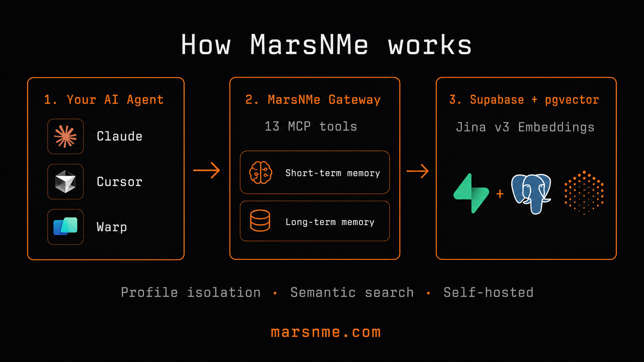This screenshot has height=362, width=644.
Task: Click the Claude starburst icon
Action: point(65,137)
